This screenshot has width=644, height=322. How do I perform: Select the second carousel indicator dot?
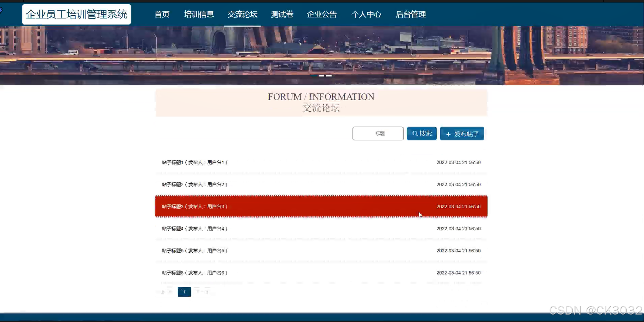pyautogui.click(x=321, y=76)
